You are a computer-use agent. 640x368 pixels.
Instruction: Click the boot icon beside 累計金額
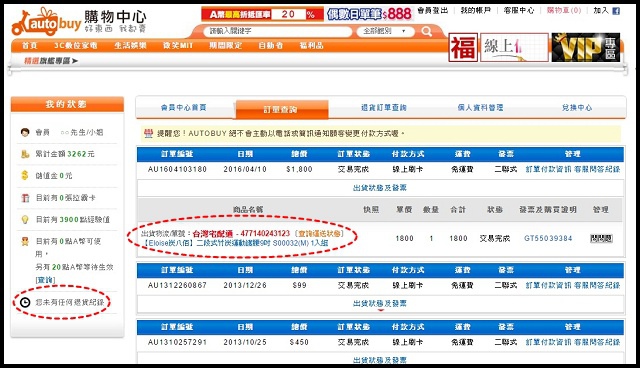(x=25, y=154)
